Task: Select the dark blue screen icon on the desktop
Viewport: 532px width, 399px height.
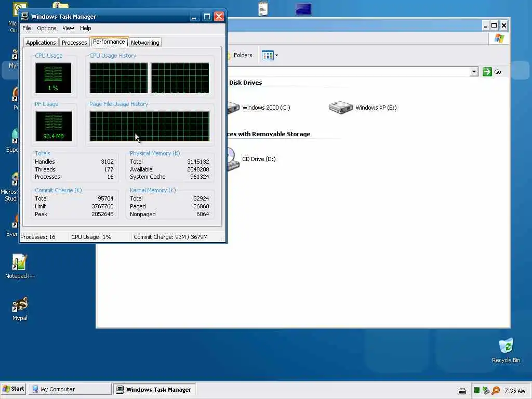Action: point(303,9)
